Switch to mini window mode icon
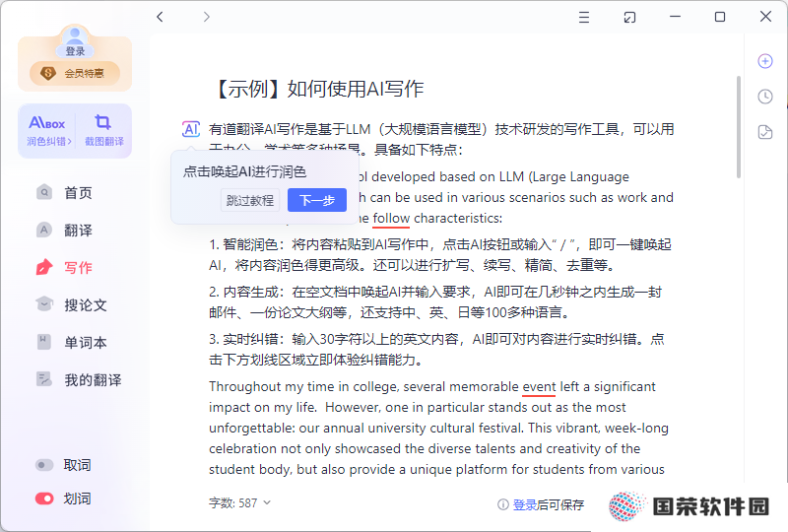 coord(629,18)
